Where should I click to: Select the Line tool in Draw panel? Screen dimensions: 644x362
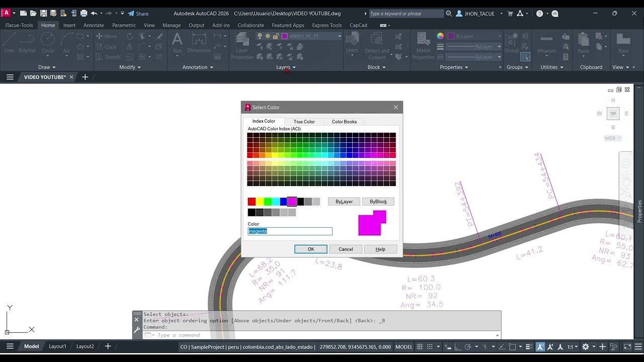click(x=9, y=43)
